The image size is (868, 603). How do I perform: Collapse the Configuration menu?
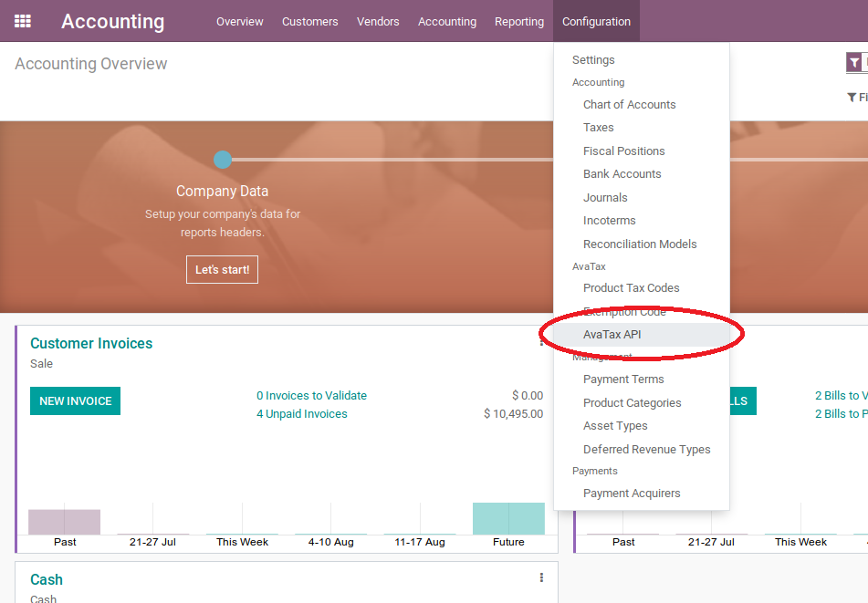(x=596, y=21)
